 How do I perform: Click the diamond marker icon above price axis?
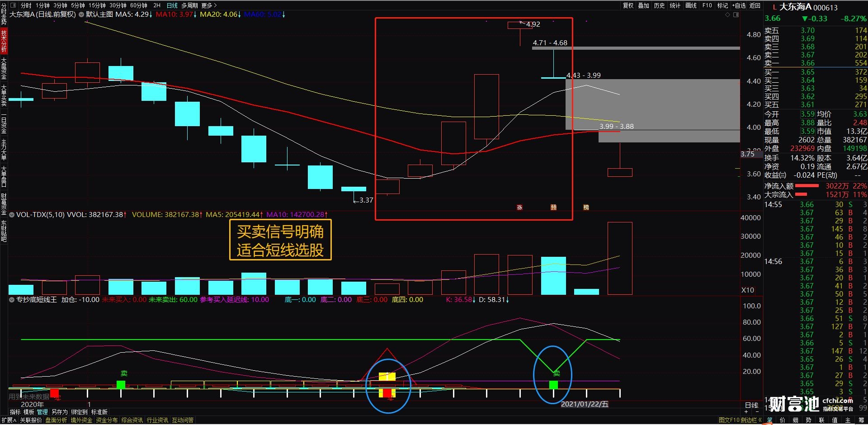[727, 15]
